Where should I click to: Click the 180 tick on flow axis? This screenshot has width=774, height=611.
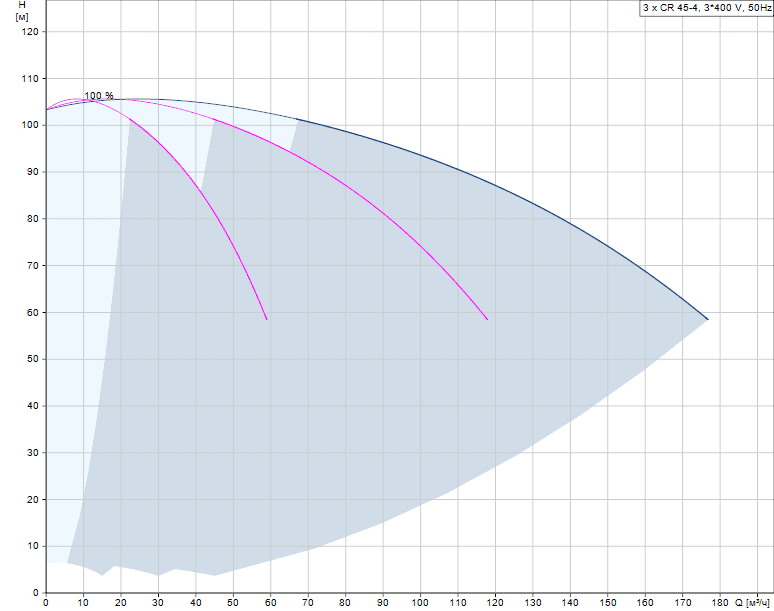(720, 603)
